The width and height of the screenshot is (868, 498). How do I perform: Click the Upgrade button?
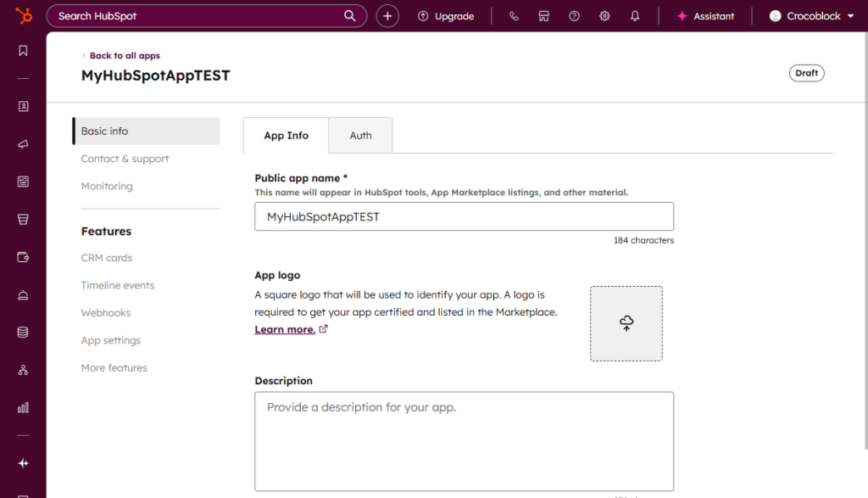click(446, 16)
